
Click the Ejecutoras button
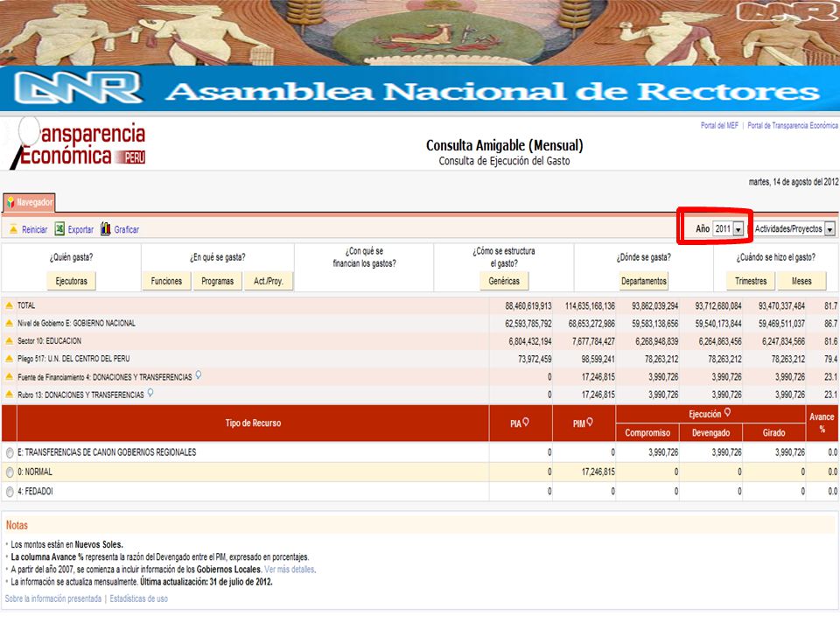(x=71, y=281)
